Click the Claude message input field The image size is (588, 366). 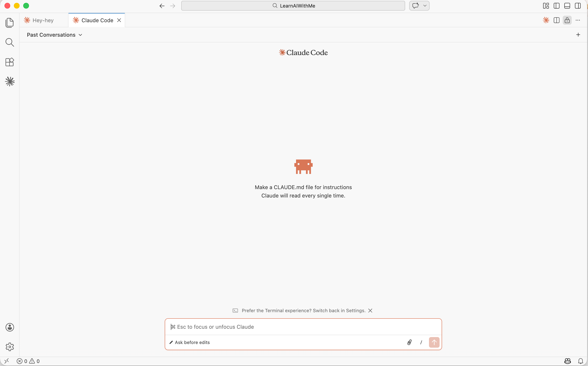pos(303,327)
